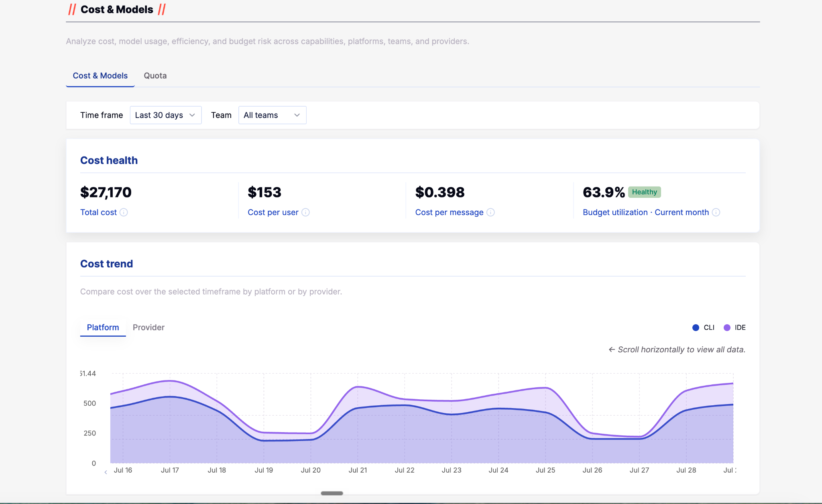This screenshot has width=822, height=504.
Task: Toggle the IDE series in legend
Action: 735,327
